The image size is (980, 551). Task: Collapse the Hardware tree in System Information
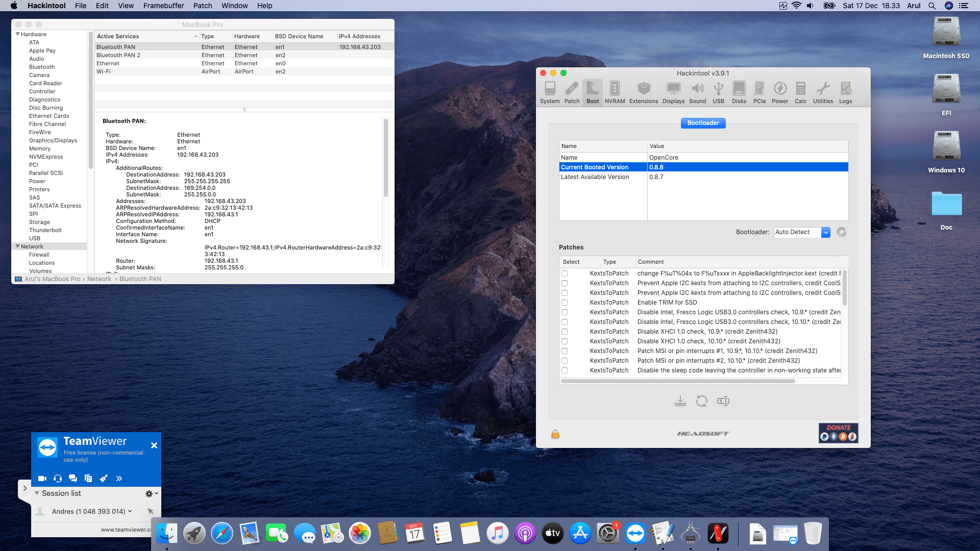point(18,34)
